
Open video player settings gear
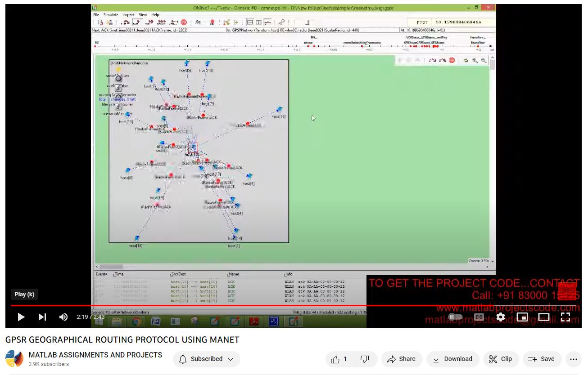coord(501,317)
